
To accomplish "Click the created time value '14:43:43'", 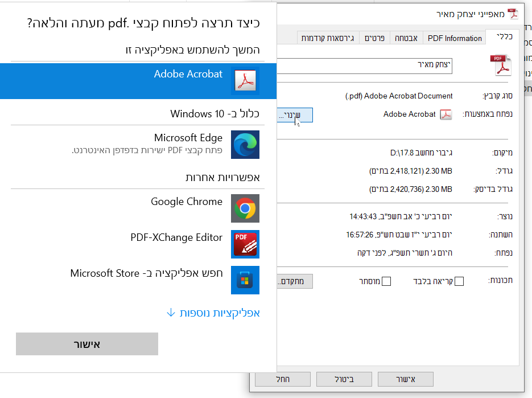I will coord(363,217).
